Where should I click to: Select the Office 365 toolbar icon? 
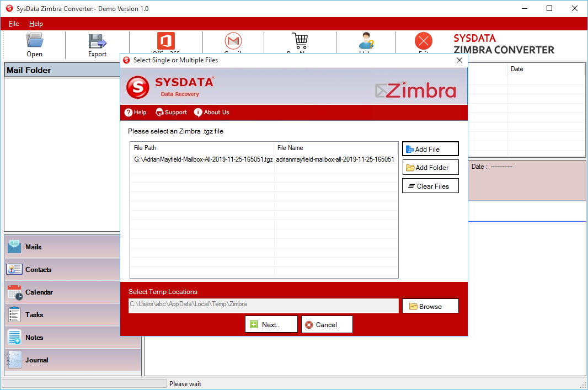(165, 41)
